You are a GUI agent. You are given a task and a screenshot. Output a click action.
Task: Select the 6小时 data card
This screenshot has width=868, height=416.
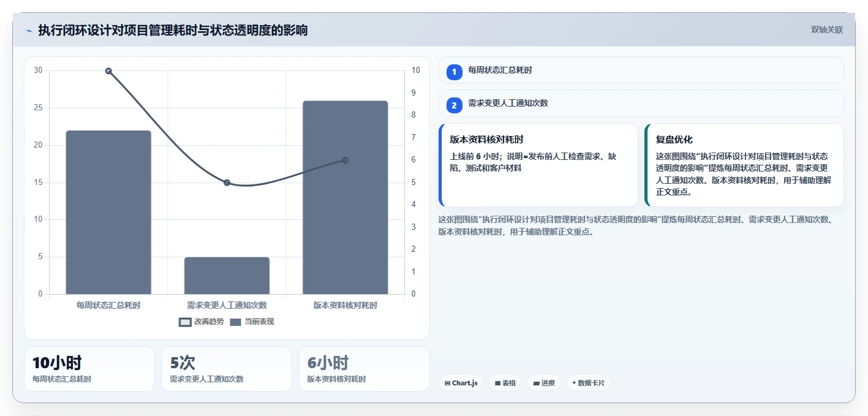tap(364, 369)
